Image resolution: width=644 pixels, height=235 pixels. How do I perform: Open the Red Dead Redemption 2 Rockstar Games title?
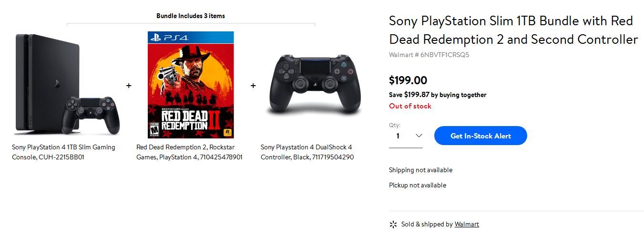point(189,152)
